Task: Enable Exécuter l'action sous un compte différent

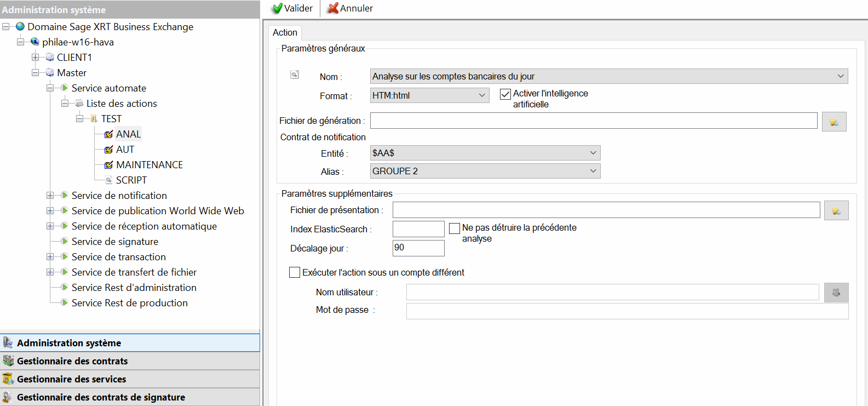Action: click(x=295, y=272)
